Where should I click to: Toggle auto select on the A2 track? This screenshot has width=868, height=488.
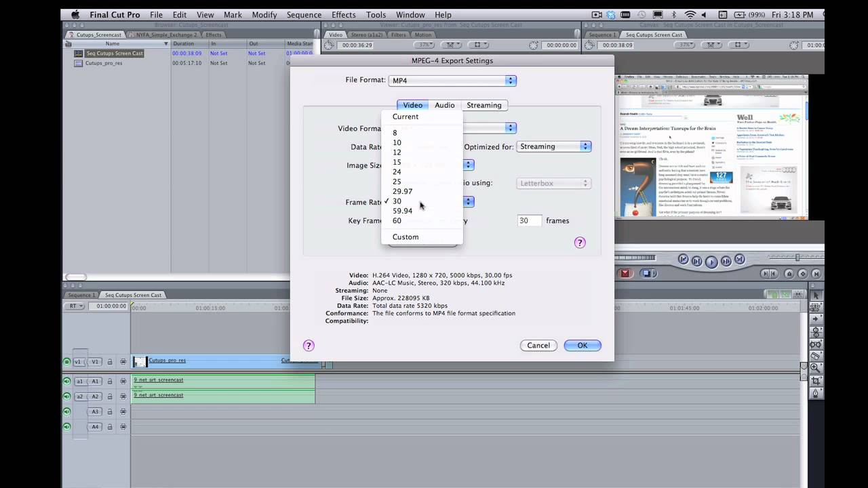tap(123, 396)
